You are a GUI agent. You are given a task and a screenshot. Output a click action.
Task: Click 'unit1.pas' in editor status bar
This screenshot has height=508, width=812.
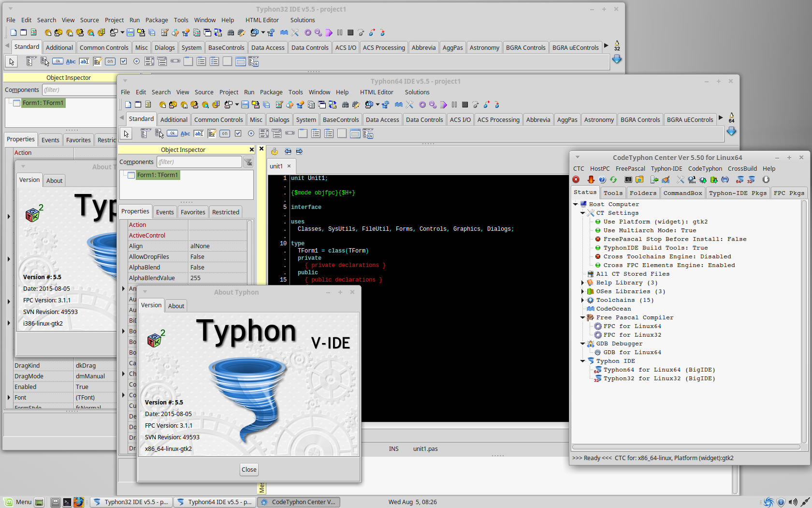[x=425, y=449]
